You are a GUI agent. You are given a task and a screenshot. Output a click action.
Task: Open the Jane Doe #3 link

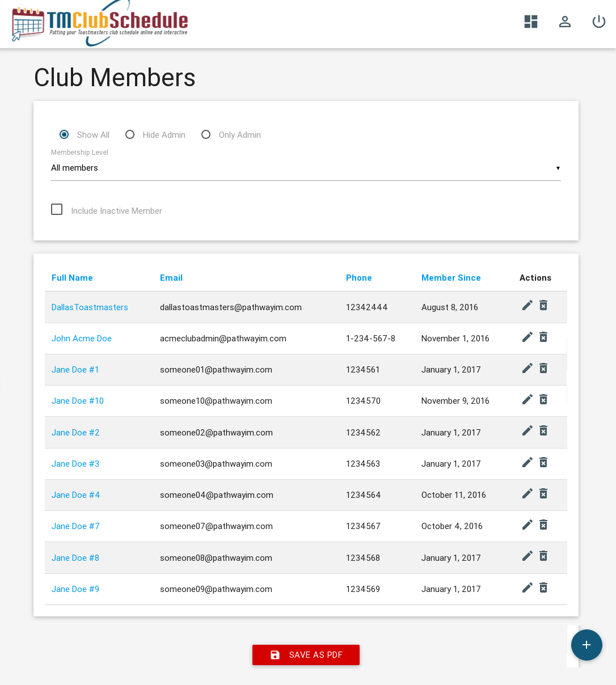click(x=75, y=464)
